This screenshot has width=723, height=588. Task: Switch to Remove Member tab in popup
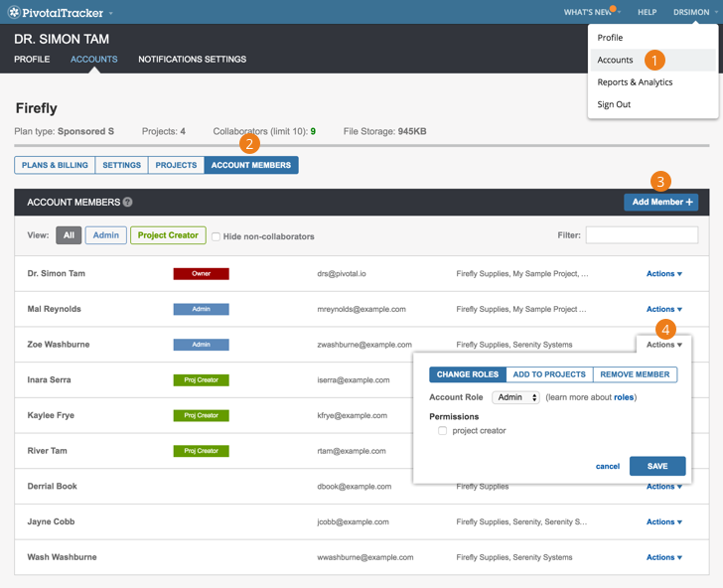pyautogui.click(x=635, y=374)
